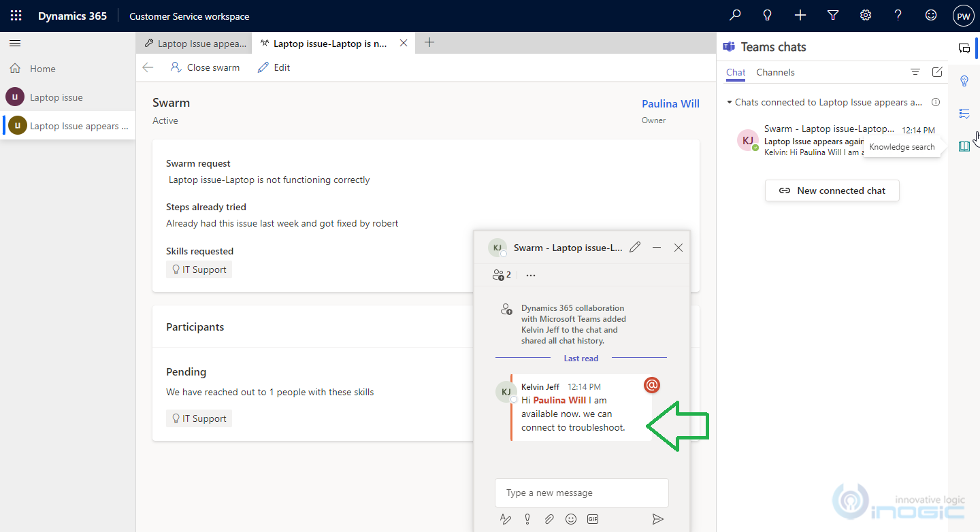Click the Type a new message field
Viewport: 980px width, 532px height.
(582, 493)
